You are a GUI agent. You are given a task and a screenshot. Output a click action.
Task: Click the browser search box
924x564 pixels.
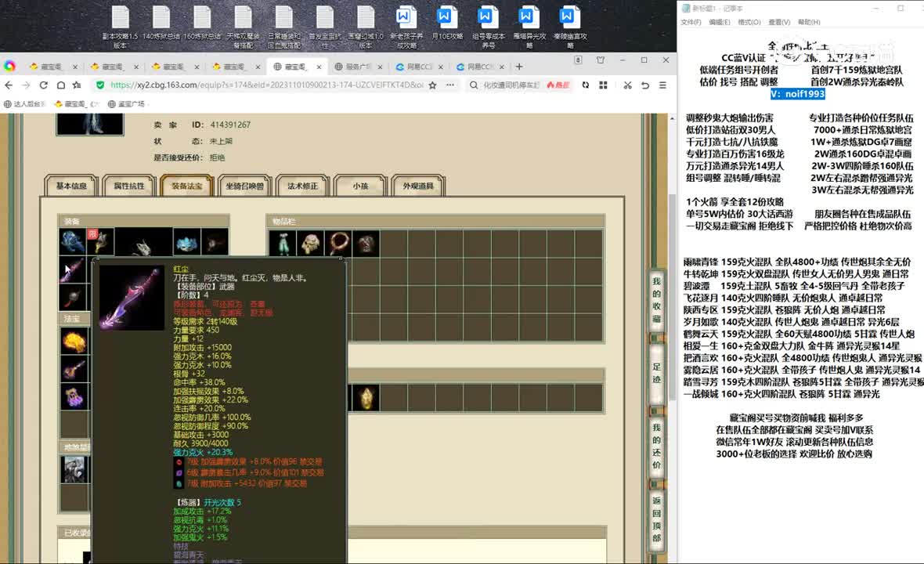[511, 85]
